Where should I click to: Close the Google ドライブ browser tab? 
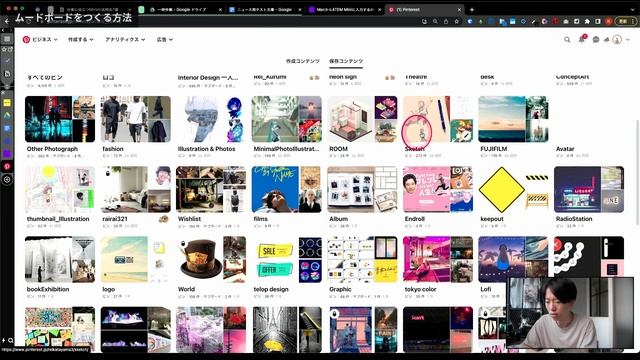(x=220, y=9)
